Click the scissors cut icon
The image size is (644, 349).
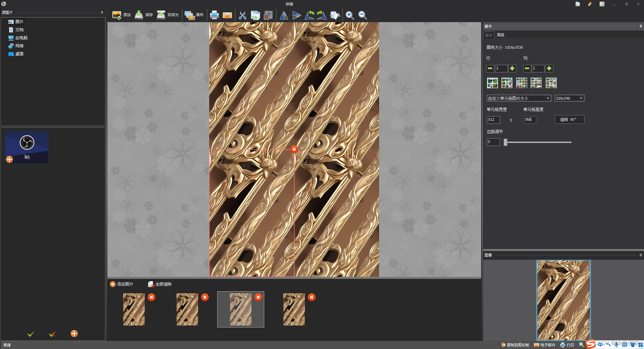pos(242,15)
